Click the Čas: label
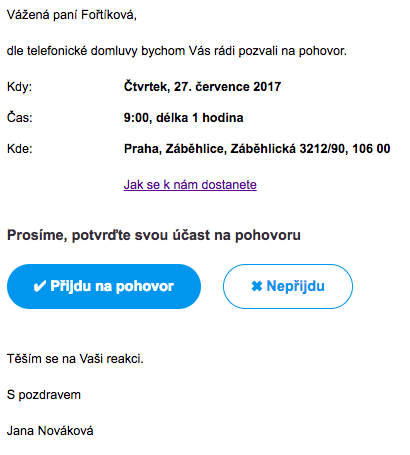Screen dimensions: 410x455 click(20, 117)
